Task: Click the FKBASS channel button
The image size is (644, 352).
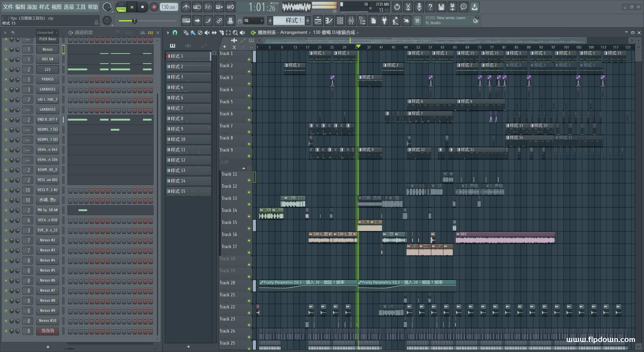Action: (48, 79)
